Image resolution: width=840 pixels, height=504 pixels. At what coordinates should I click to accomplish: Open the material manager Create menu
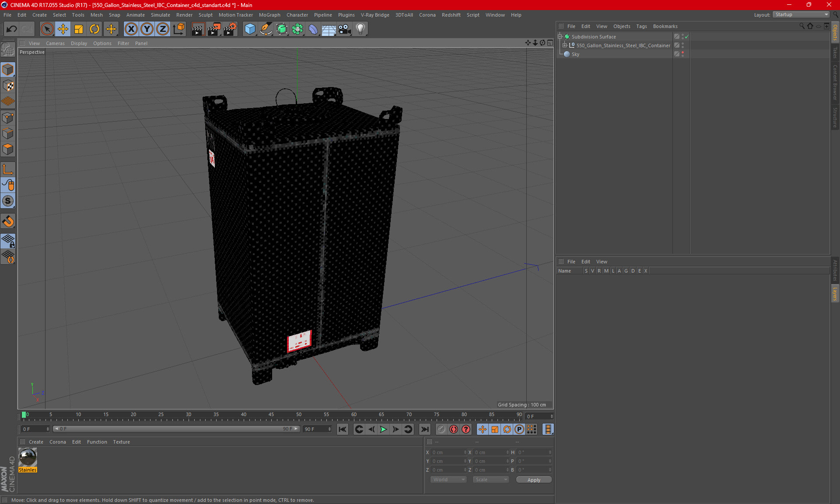[36, 442]
